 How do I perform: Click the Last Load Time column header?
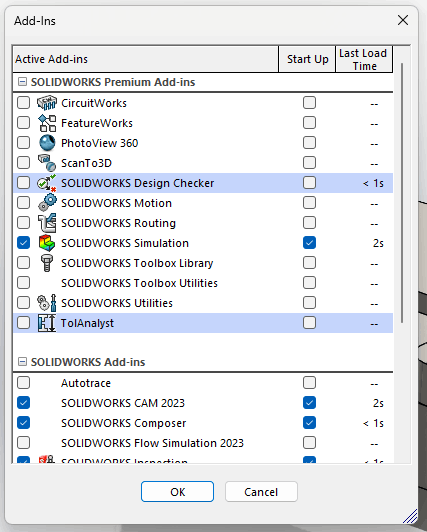point(364,59)
